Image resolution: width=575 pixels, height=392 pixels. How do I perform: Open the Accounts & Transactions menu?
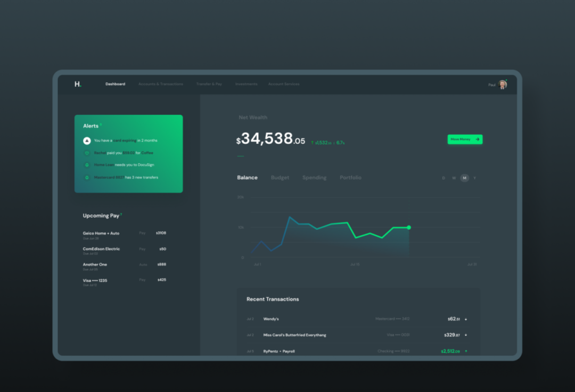pyautogui.click(x=160, y=84)
